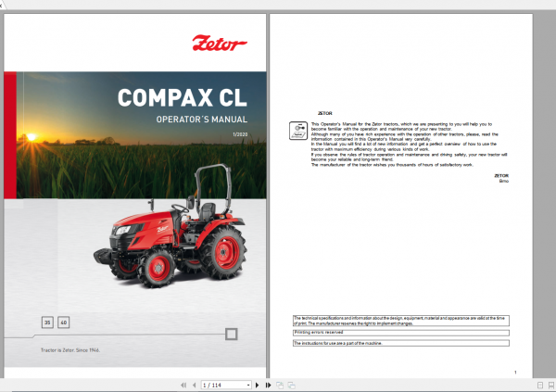Click the red tractor image
This screenshot has height=392, width=556.
tap(171, 227)
